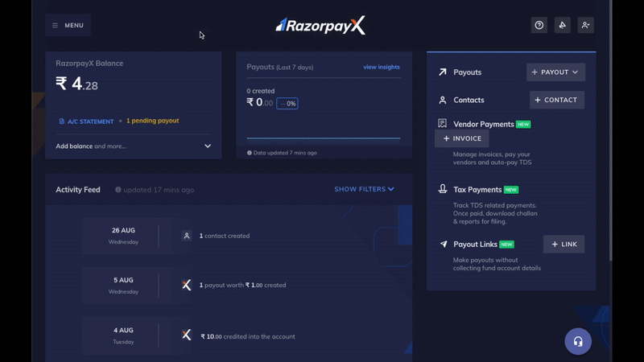
Task: Open Tax Payments heading
Action: click(477, 190)
